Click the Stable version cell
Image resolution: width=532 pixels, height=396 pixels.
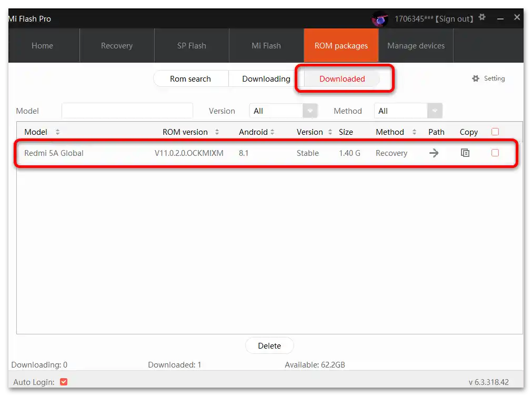(308, 153)
